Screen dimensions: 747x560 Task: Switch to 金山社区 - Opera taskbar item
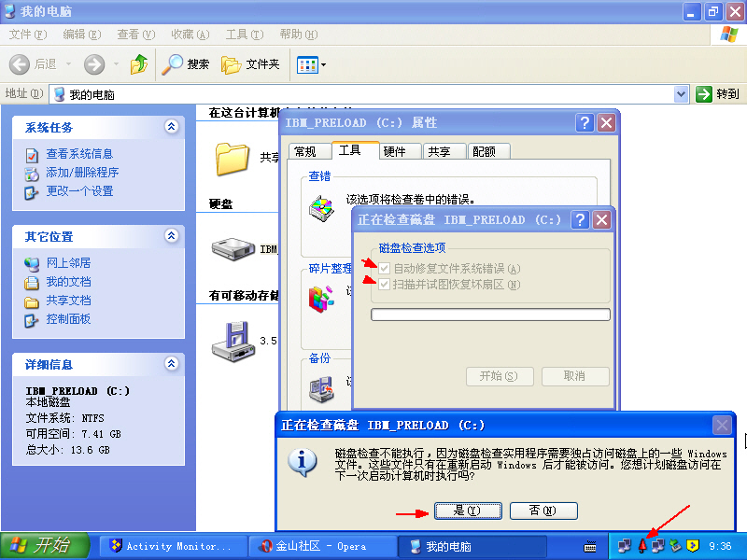coord(322,546)
